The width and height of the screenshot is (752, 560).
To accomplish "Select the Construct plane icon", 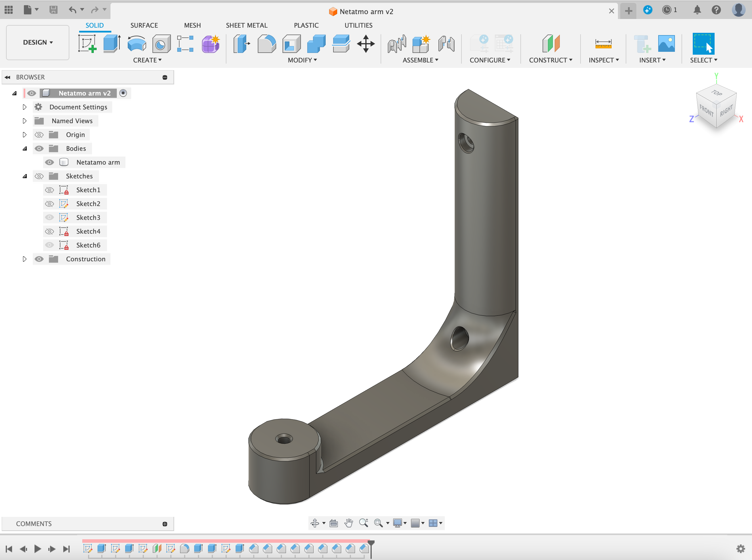I will point(551,43).
